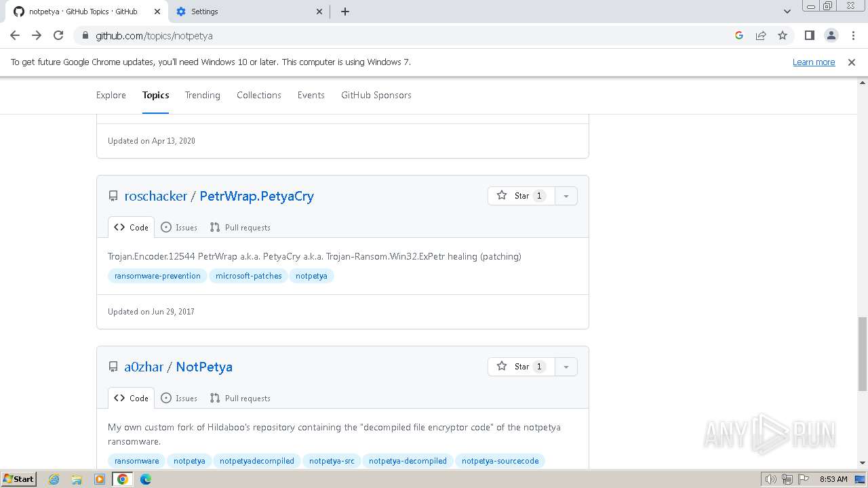The width and height of the screenshot is (868, 488).
Task: Click the Updated on Jun 29, 2017 text
Action: tap(151, 312)
